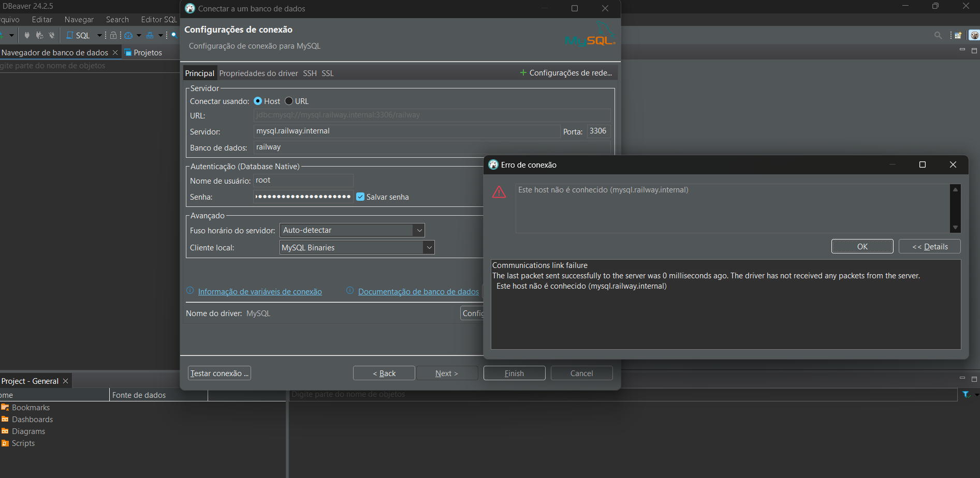Click the Banco de dados field

(432, 147)
